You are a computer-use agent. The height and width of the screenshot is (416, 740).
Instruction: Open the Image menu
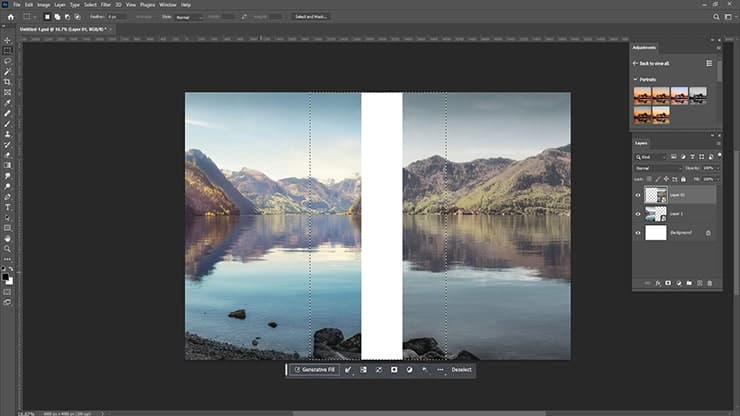pos(43,5)
